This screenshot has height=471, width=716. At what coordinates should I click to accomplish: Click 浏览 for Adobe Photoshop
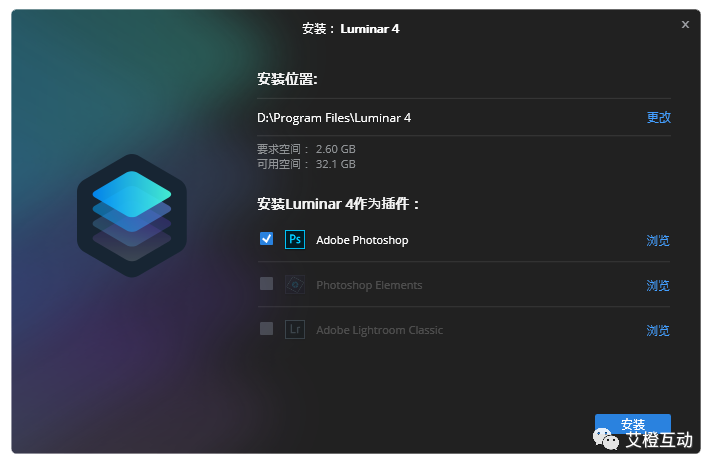(x=658, y=240)
